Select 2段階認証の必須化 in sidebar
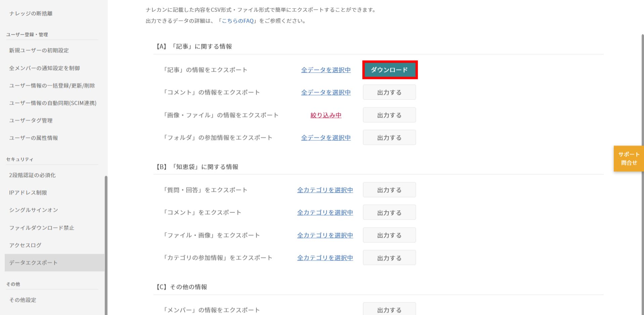 [32, 175]
